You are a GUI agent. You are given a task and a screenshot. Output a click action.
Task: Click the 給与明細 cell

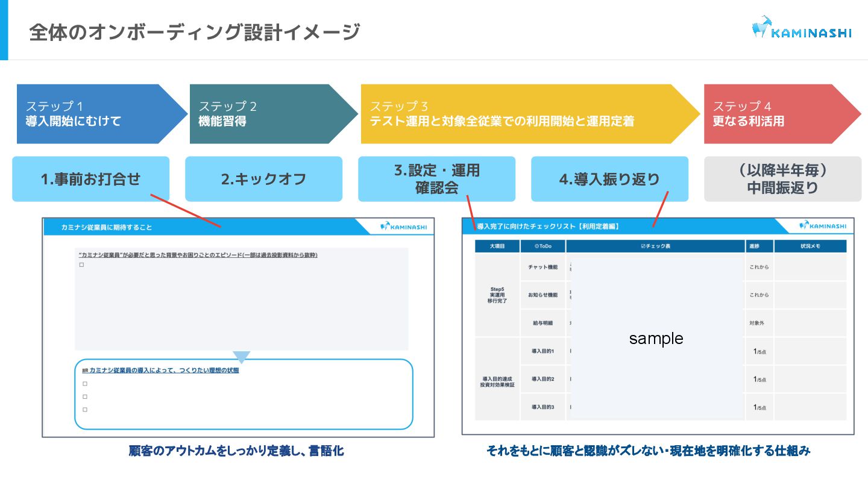(x=542, y=323)
